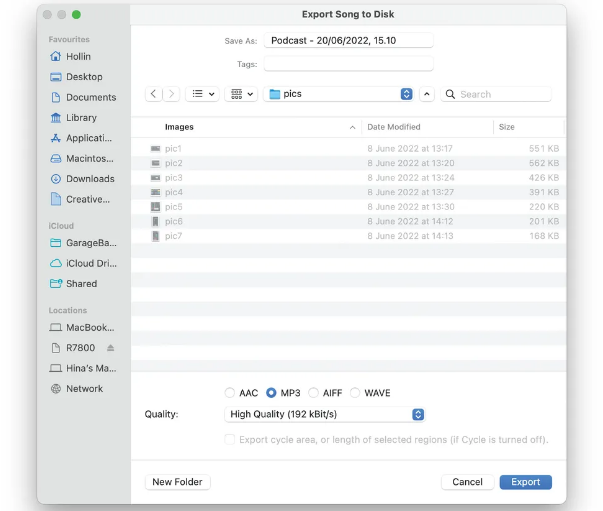
Task: Sort files by Size column
Action: point(526,127)
